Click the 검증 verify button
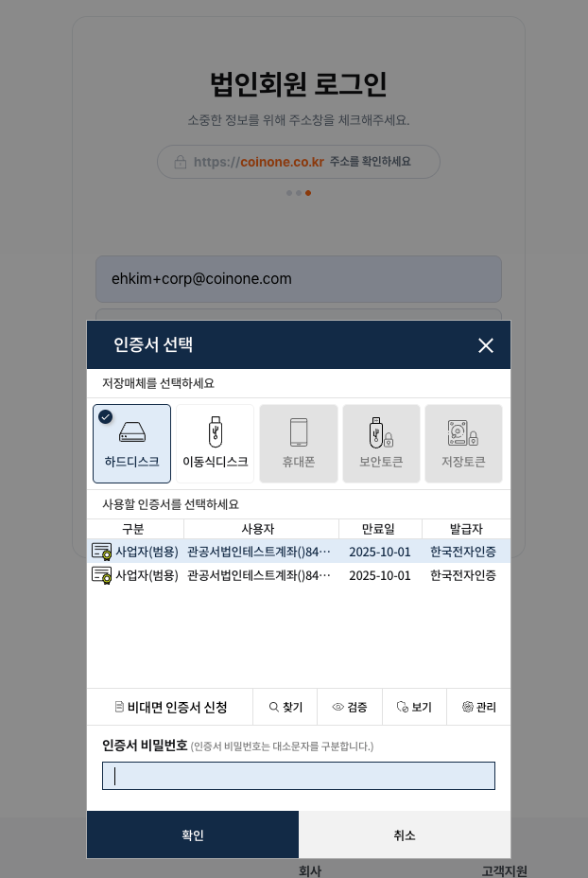Viewport: 588px width, 878px height. 350,707
